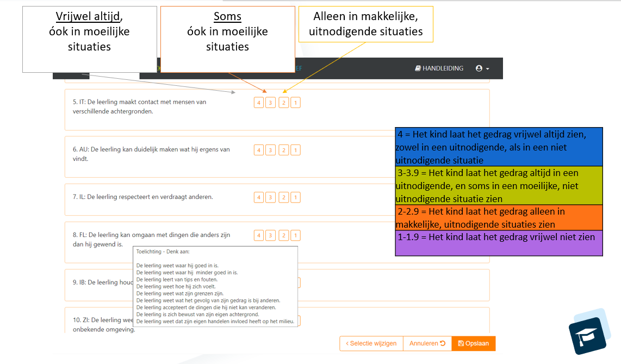Click the blue score 4 legend box
621x364 pixels.
pyautogui.click(x=499, y=147)
